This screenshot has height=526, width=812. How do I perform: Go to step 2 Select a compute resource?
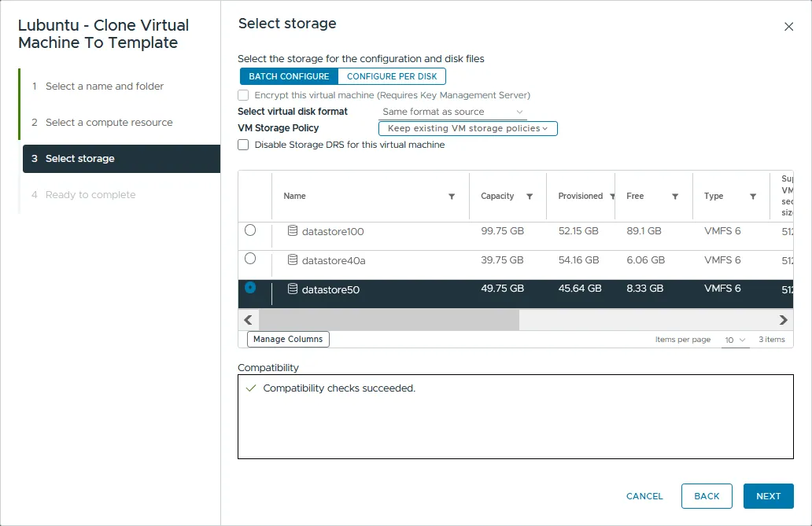point(109,122)
